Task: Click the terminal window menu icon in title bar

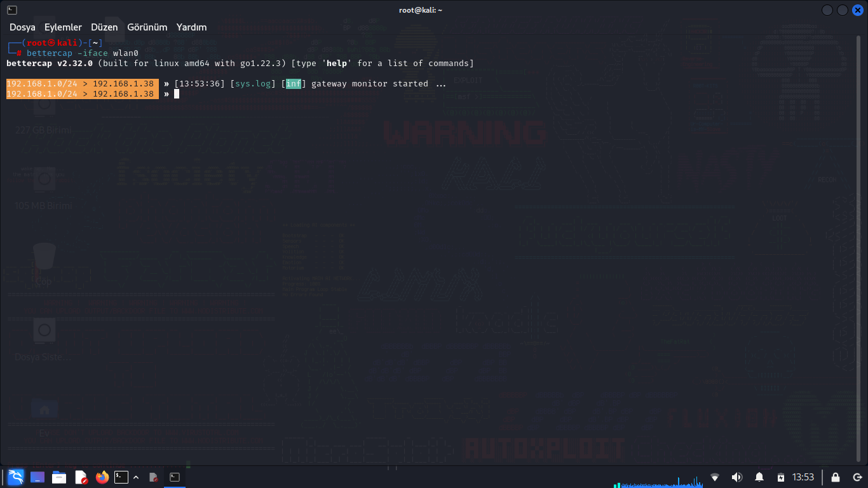Action: point(12,10)
